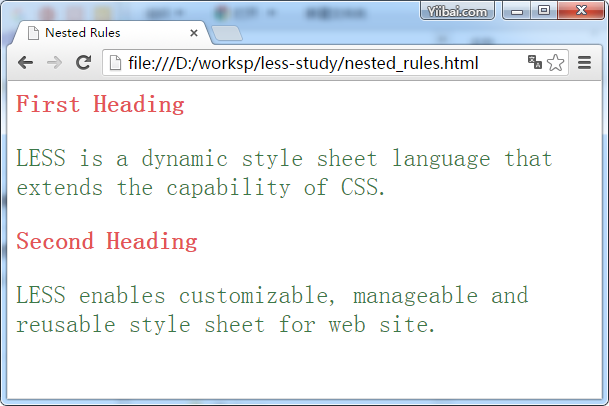Viewport: 609px width, 406px height.
Task: Bookmark this page with the star icon
Action: pos(556,63)
